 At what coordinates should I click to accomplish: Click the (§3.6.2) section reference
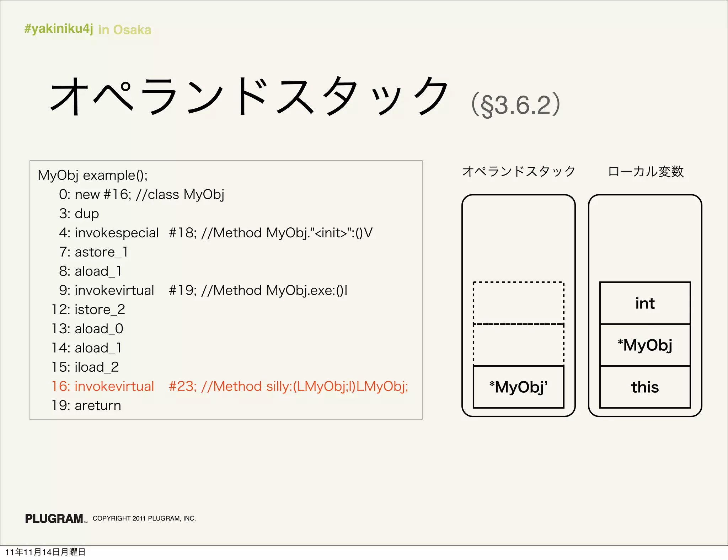[515, 105]
